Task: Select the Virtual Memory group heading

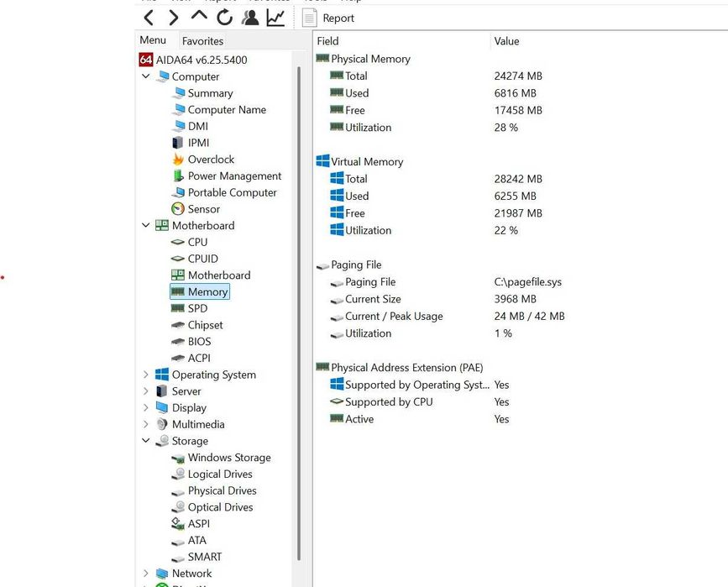Action: [x=367, y=161]
